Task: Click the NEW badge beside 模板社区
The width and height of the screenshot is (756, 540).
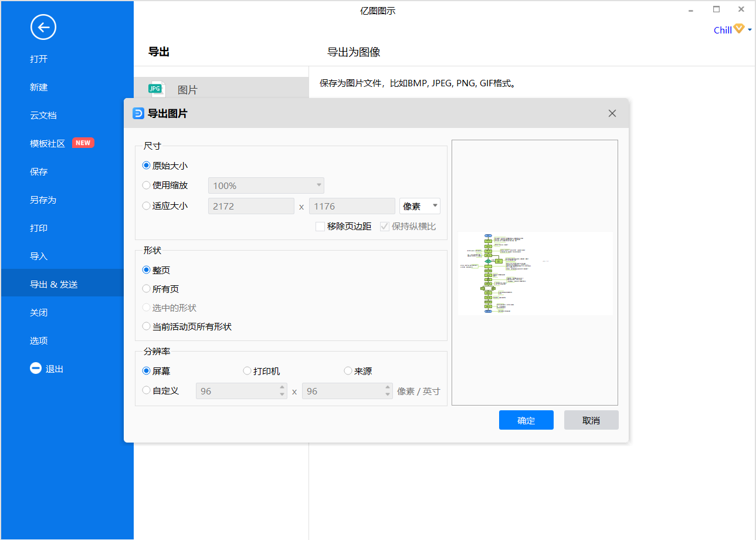Action: coord(83,143)
